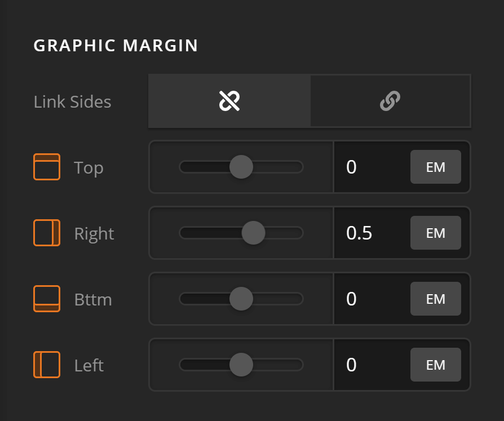Click the Right margin box icon
This screenshot has height=421, width=504.
pyautogui.click(x=47, y=233)
